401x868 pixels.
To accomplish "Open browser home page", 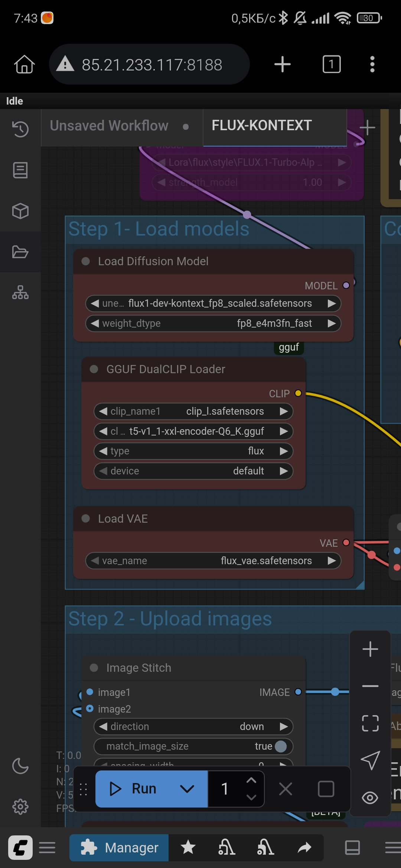I will tap(25, 64).
